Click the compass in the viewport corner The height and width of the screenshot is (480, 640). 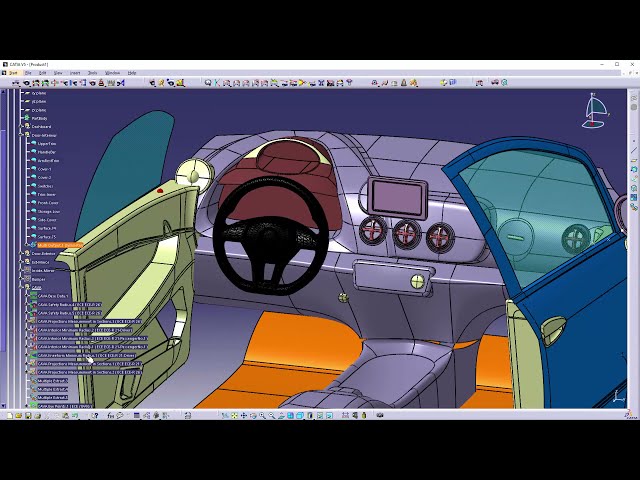(x=596, y=111)
